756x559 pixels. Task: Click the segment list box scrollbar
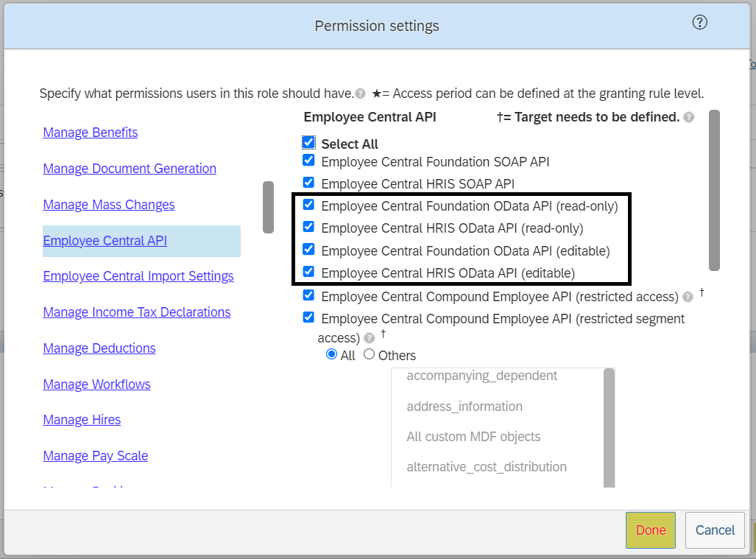click(609, 428)
